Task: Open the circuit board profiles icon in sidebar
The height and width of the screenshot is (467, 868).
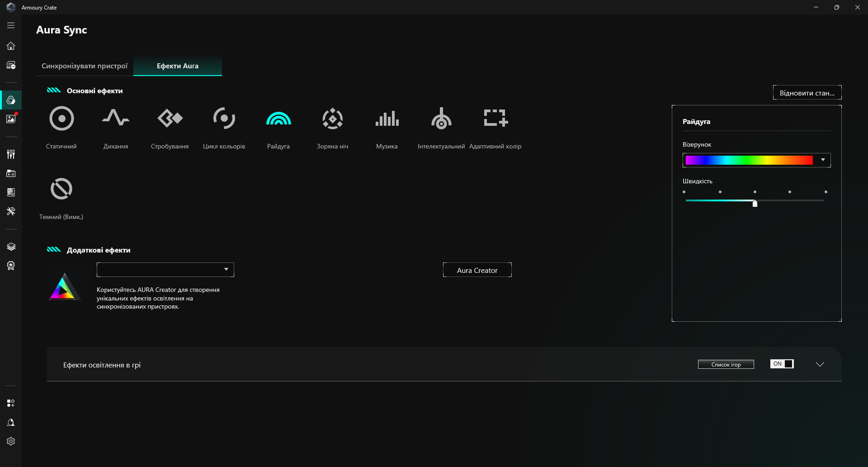Action: [x=11, y=192]
